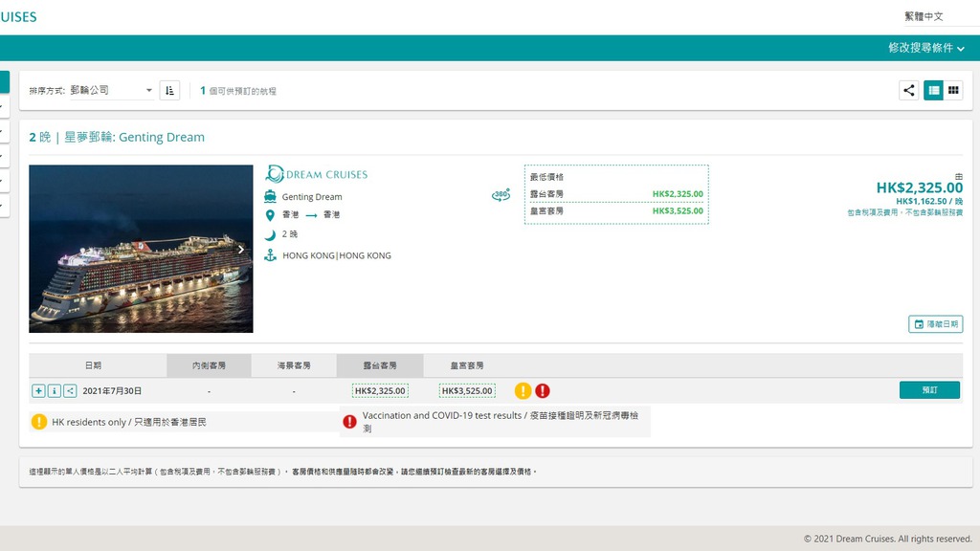980x551 pixels.
Task: Click the 日期 column header
Action: [x=93, y=365]
